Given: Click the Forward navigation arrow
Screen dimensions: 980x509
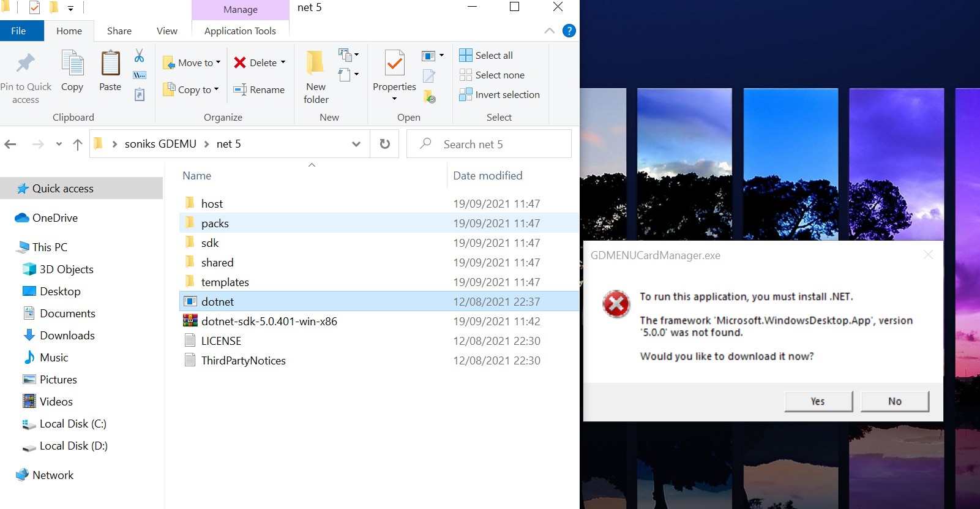Looking at the screenshot, I should pyautogui.click(x=38, y=144).
